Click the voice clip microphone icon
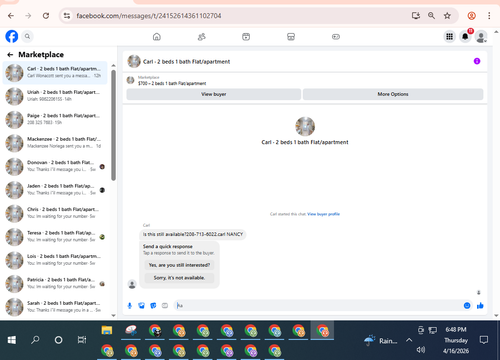 point(130,305)
